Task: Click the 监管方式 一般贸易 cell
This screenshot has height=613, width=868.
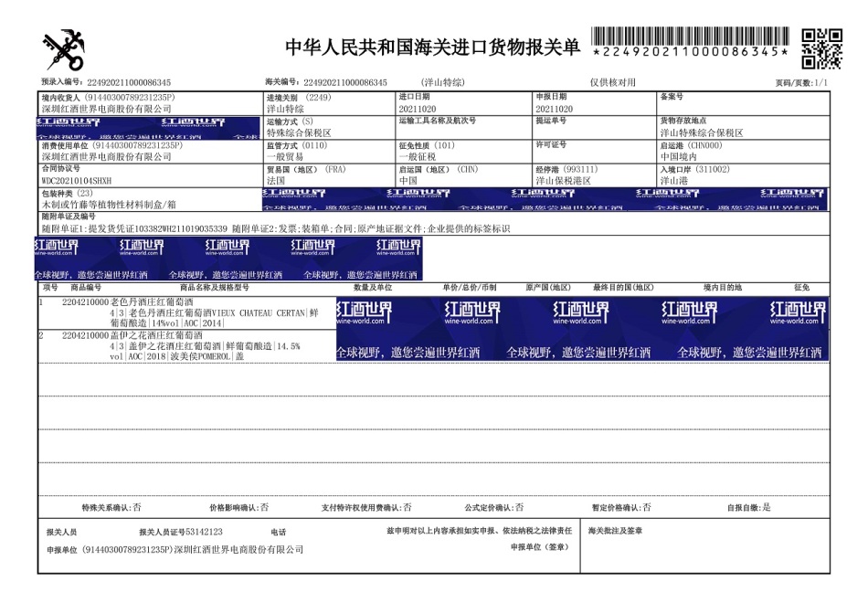Action: coord(329,151)
